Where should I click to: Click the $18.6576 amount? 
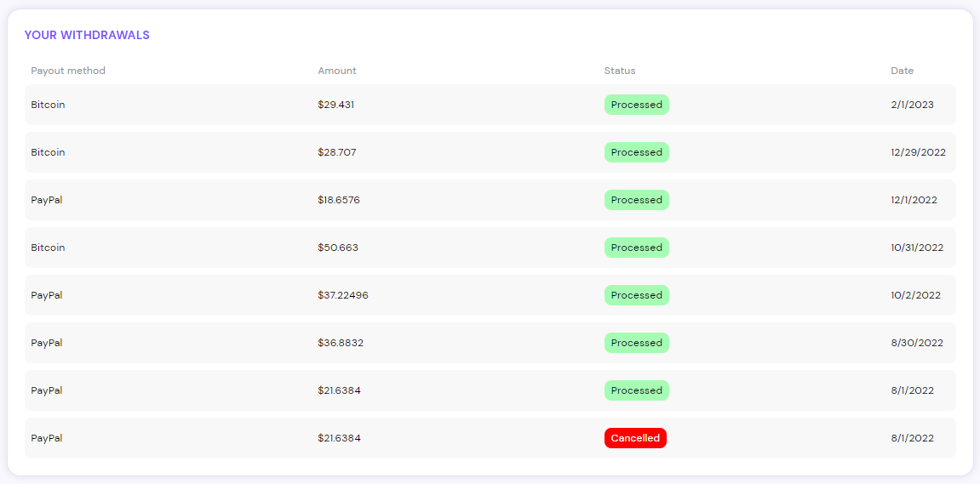coord(339,200)
